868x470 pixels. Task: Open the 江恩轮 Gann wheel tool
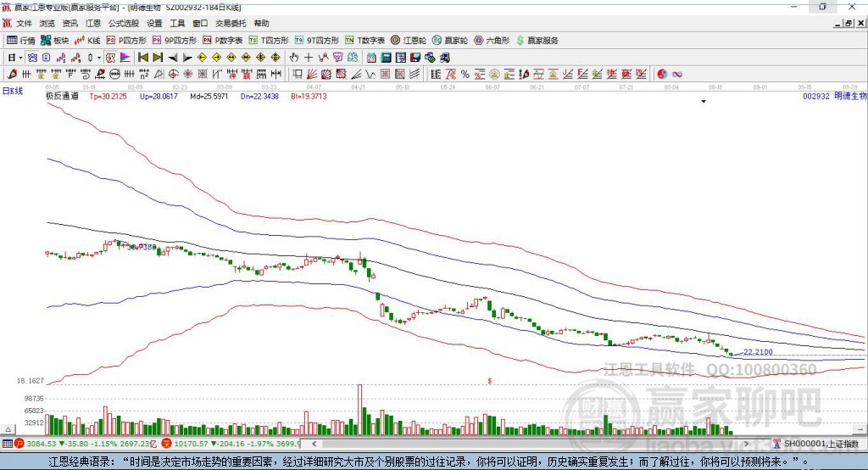[x=409, y=40]
